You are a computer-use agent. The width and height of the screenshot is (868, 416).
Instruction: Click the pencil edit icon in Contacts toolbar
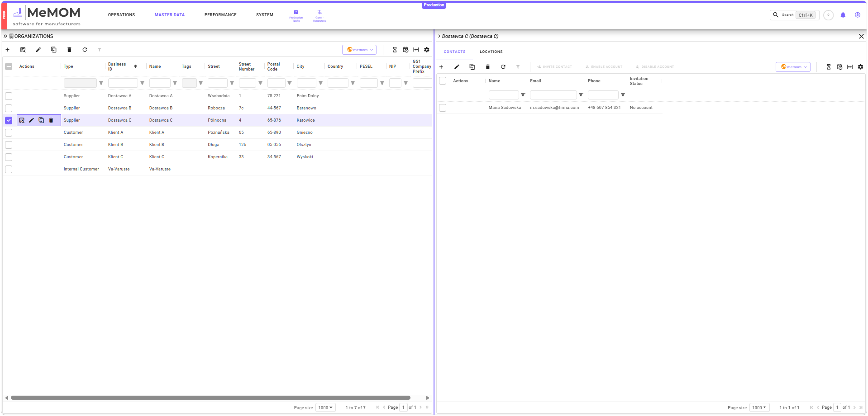(457, 67)
